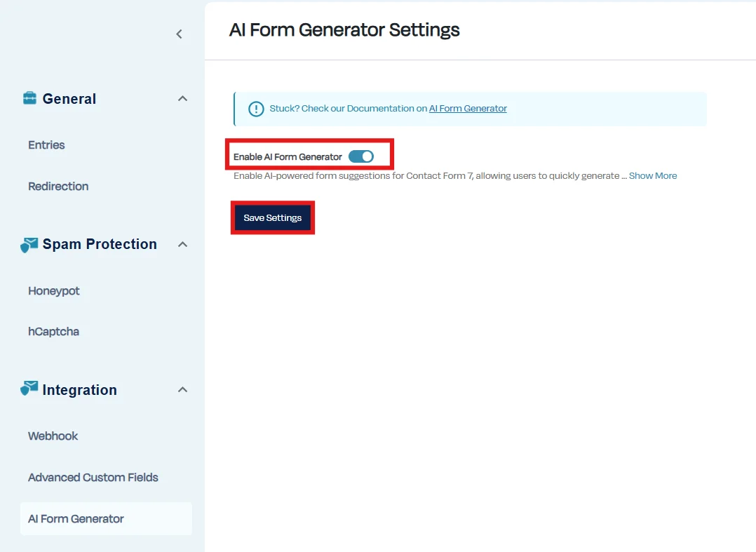Click the Save Settings button
The image size is (756, 552).
(272, 218)
